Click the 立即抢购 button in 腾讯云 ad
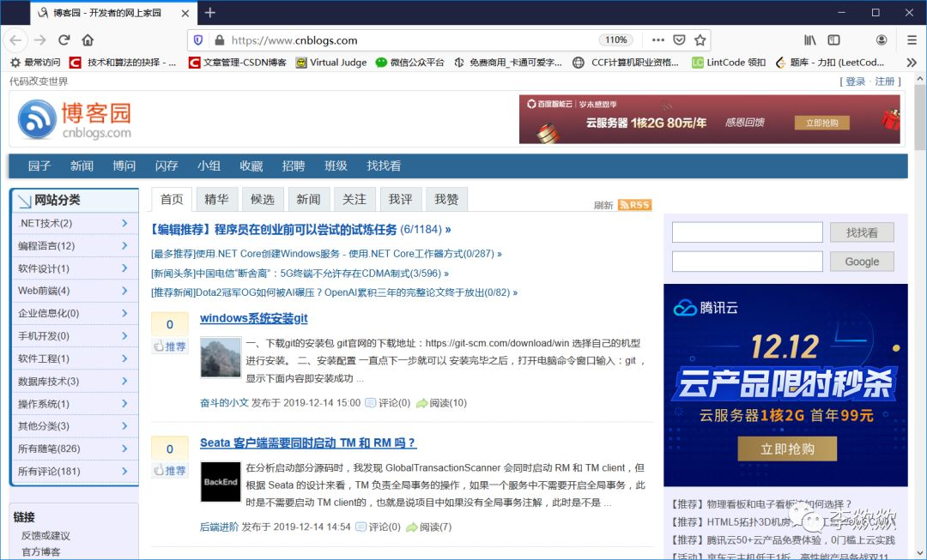The image size is (927, 560). click(787, 449)
